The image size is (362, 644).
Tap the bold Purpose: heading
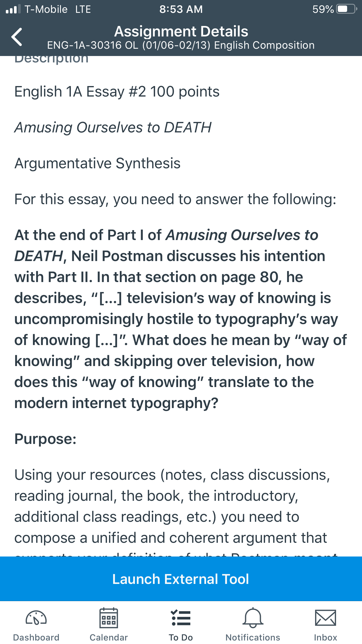[45, 439]
